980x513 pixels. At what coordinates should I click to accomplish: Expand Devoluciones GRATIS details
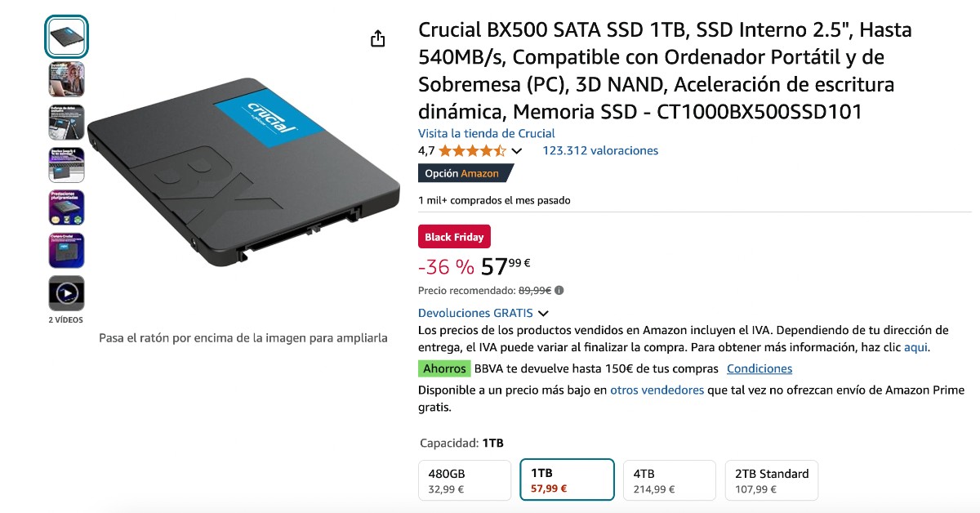(x=483, y=313)
